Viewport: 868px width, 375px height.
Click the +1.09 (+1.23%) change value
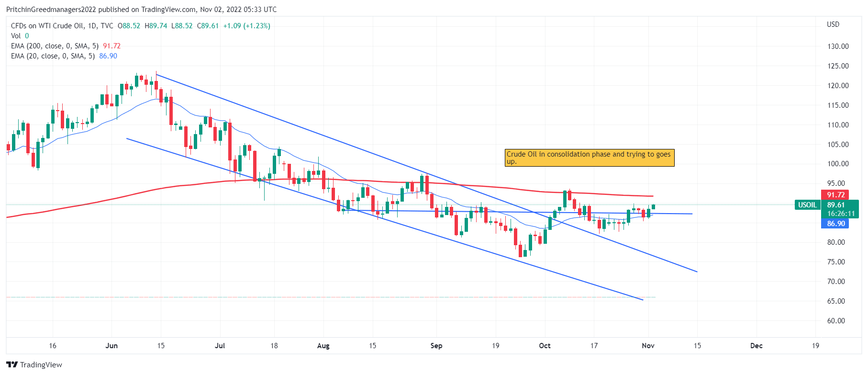pos(247,26)
